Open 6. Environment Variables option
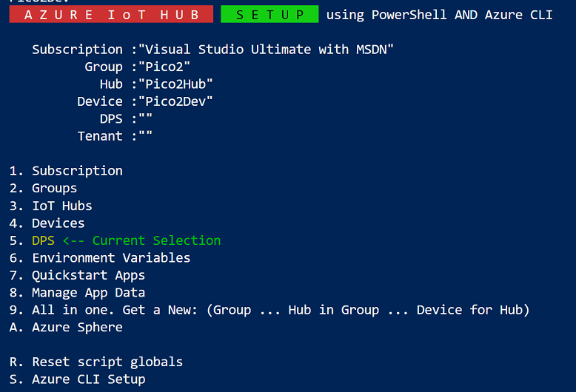Image resolution: width=576 pixels, height=392 pixels. (100, 258)
